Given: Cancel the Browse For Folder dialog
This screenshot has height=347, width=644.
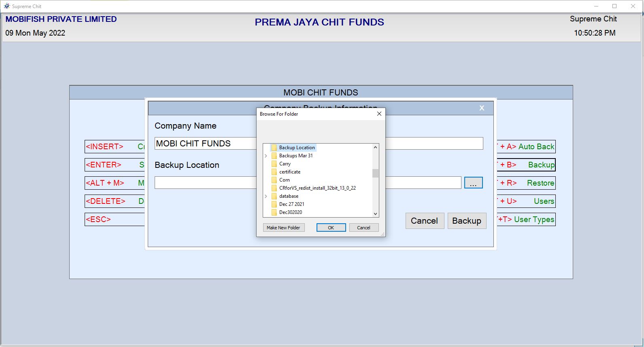Looking at the screenshot, I should point(363,227).
